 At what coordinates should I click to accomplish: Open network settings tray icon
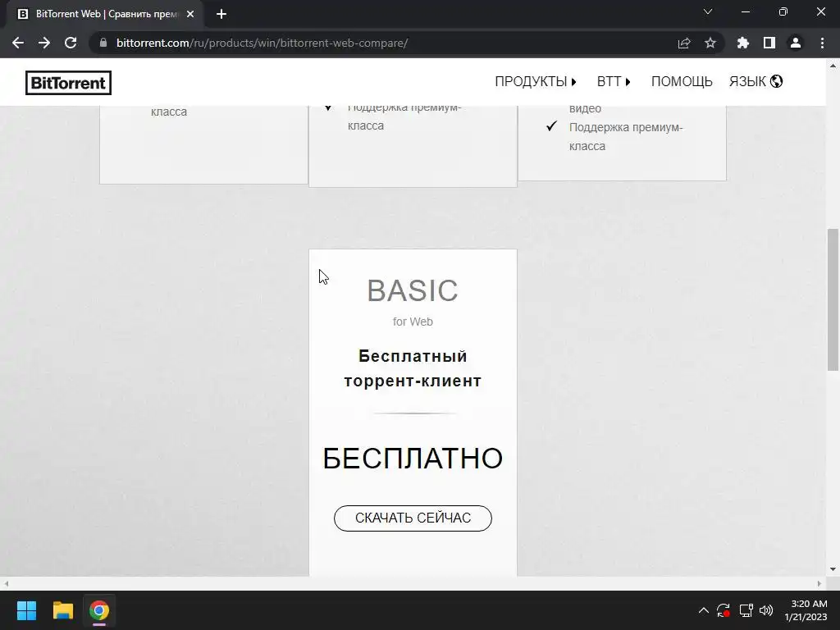[746, 610]
